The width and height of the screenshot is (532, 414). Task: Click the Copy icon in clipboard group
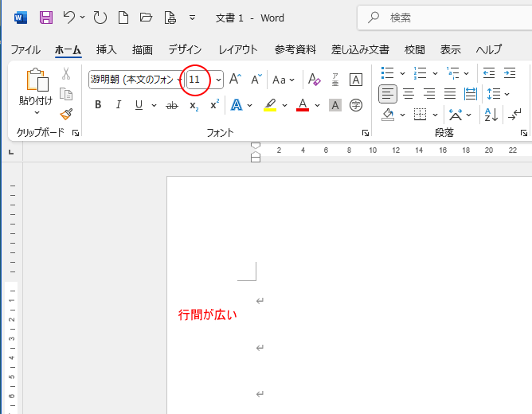pos(66,94)
